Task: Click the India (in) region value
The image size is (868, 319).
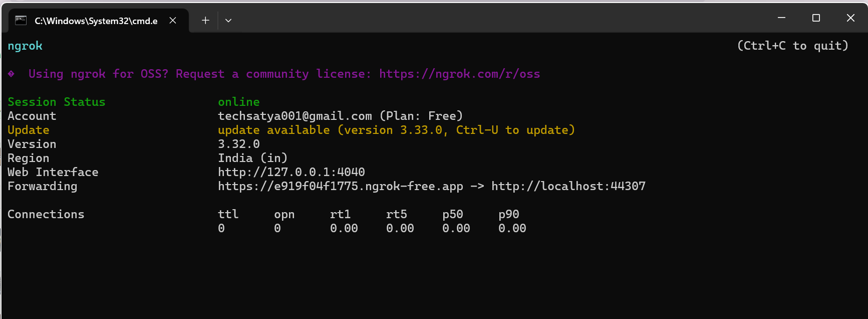Action: click(x=252, y=158)
